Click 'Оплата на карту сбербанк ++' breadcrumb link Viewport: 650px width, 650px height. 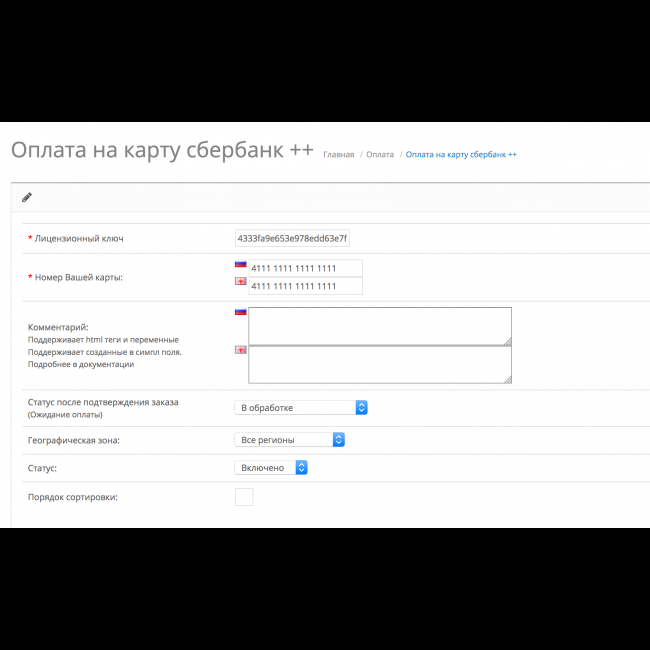pyautogui.click(x=461, y=155)
